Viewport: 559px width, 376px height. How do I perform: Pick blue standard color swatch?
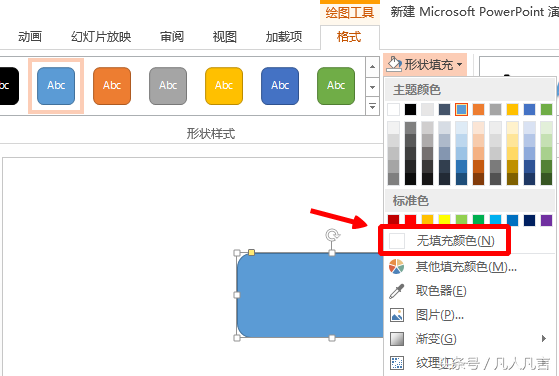(512, 220)
